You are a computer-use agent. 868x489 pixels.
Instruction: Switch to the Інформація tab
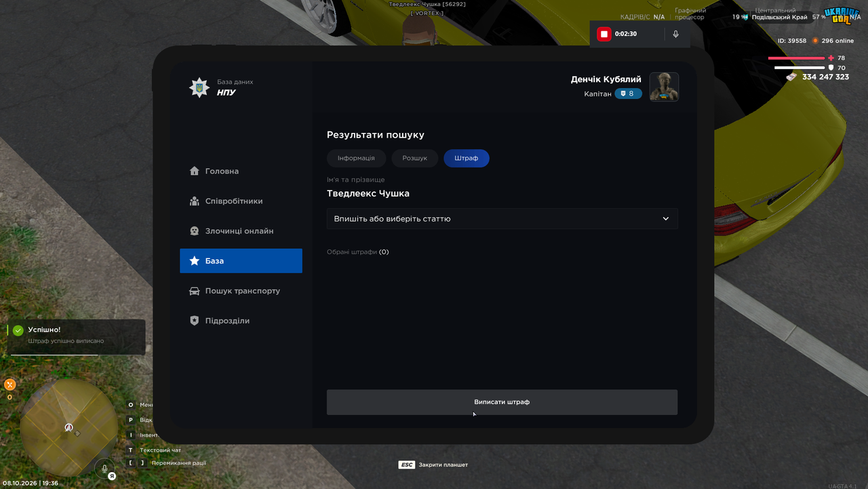[x=356, y=158]
